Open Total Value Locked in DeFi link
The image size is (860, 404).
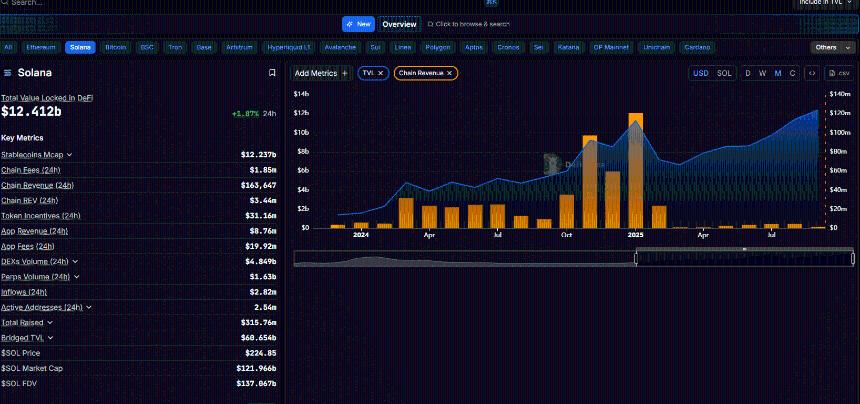coord(47,98)
